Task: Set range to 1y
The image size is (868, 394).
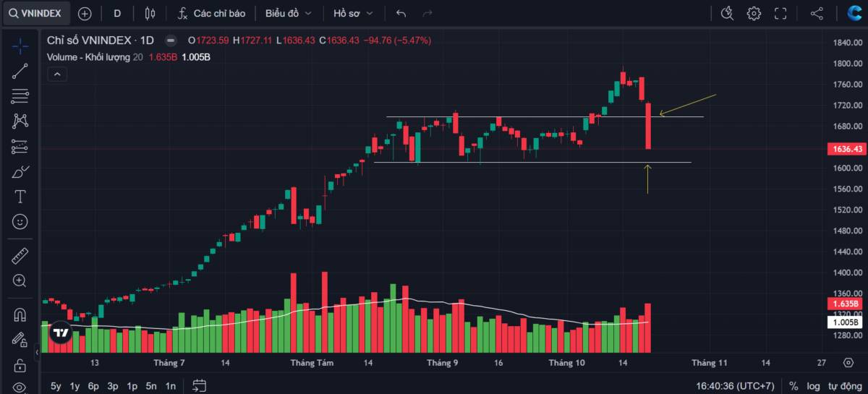Action: (x=75, y=386)
